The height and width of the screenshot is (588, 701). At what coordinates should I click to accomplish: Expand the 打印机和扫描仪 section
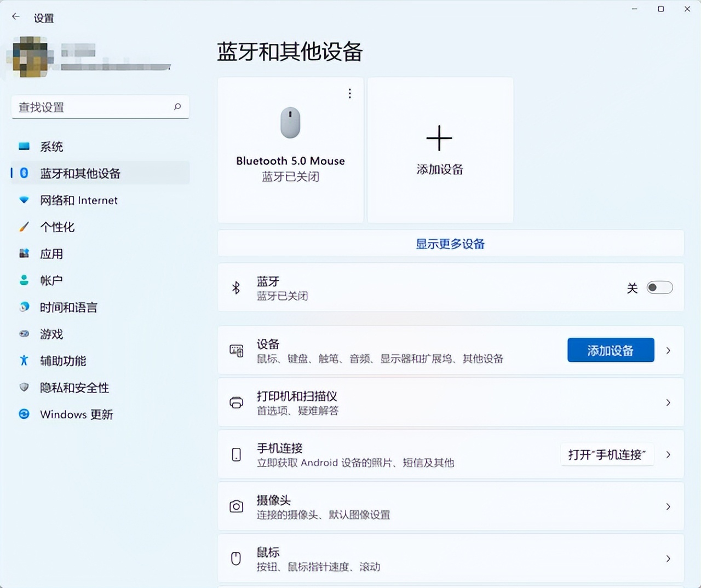point(668,402)
